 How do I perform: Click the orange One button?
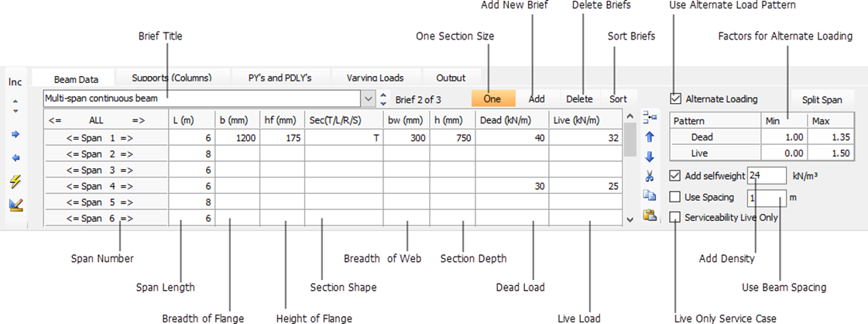click(x=492, y=98)
